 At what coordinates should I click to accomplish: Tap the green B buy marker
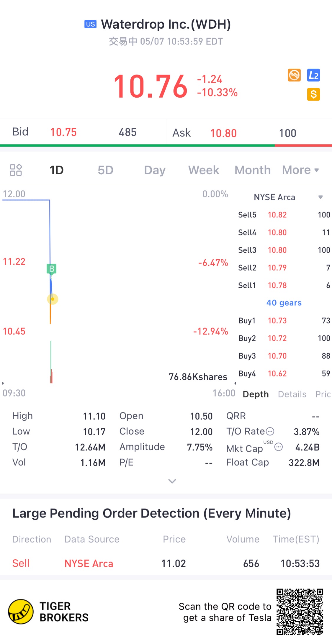pyautogui.click(x=52, y=269)
